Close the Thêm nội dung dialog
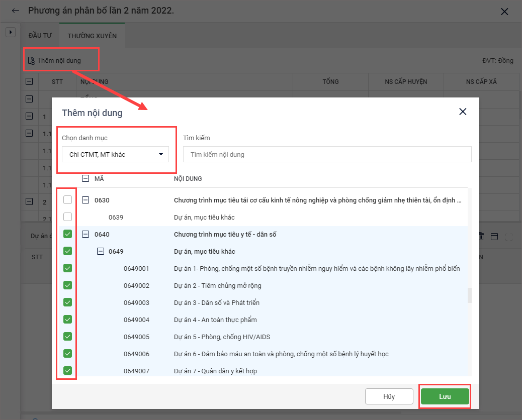The width and height of the screenshot is (522, 420). [x=463, y=112]
